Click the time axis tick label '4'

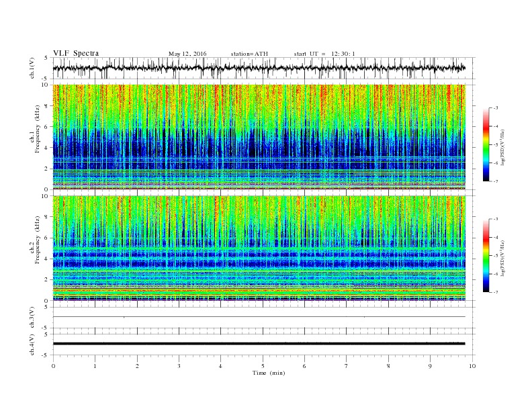[220, 366]
